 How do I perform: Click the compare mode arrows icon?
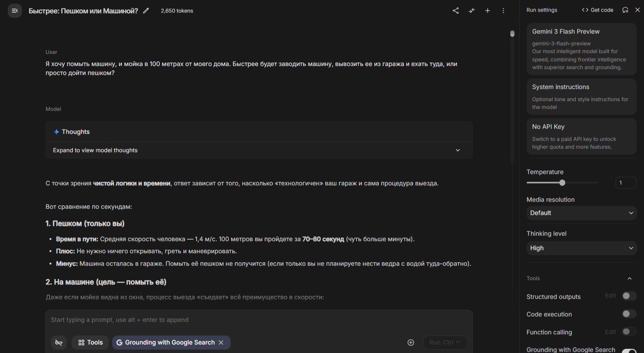[472, 11]
